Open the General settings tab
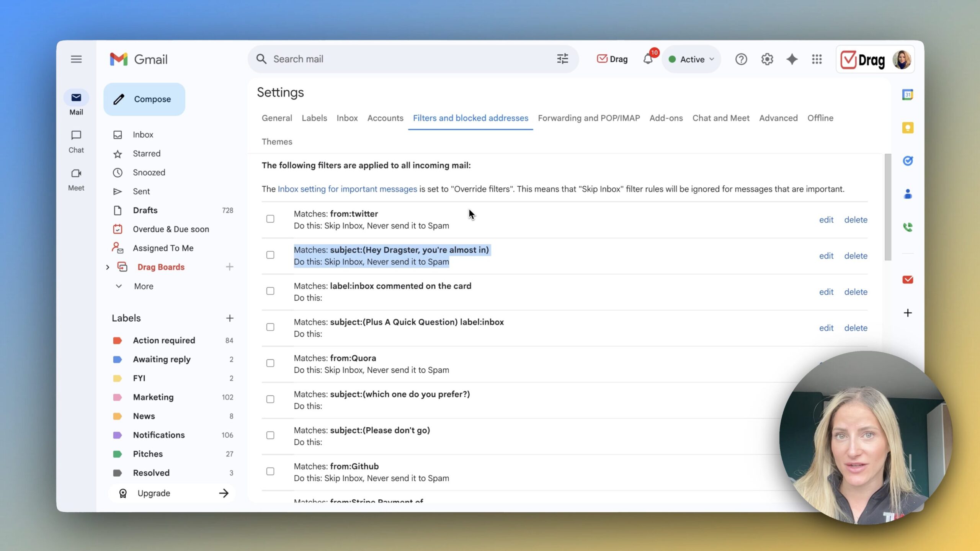980x551 pixels. (277, 118)
